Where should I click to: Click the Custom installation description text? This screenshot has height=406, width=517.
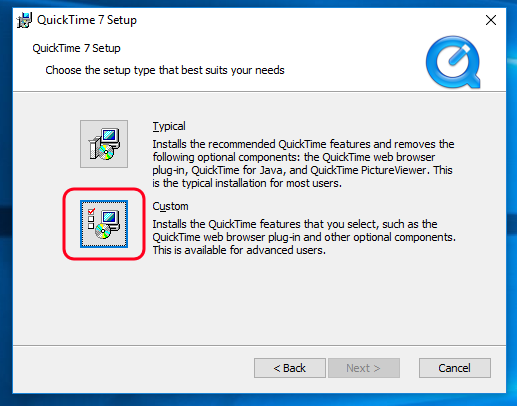pos(304,237)
